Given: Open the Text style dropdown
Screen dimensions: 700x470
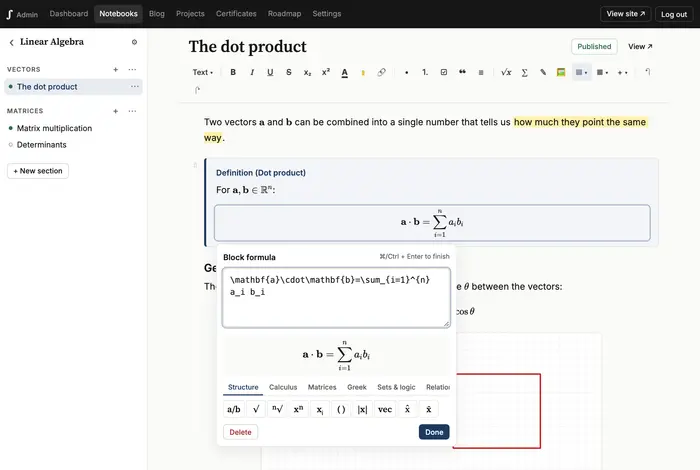Looking at the screenshot, I should (203, 72).
